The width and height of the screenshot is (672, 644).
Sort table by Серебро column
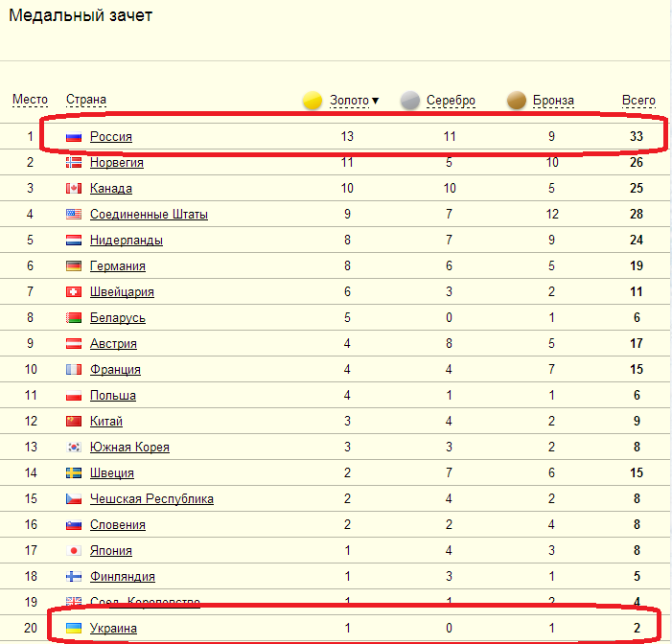(451, 101)
